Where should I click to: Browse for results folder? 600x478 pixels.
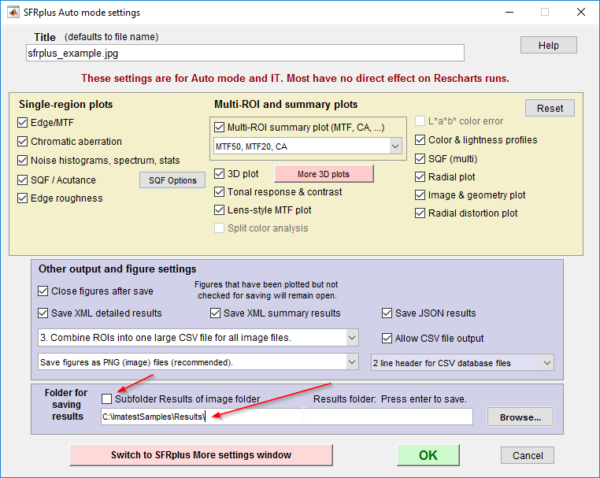coord(520,416)
